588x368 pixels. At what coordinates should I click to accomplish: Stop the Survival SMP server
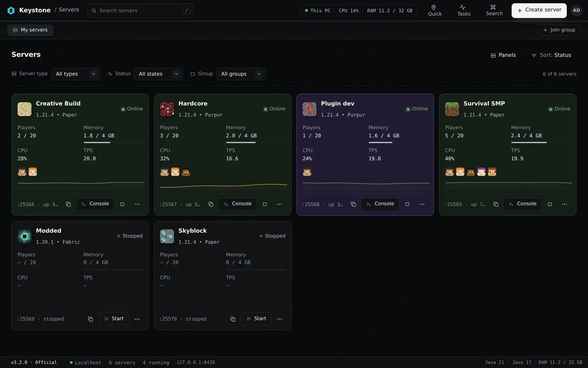(x=550, y=204)
